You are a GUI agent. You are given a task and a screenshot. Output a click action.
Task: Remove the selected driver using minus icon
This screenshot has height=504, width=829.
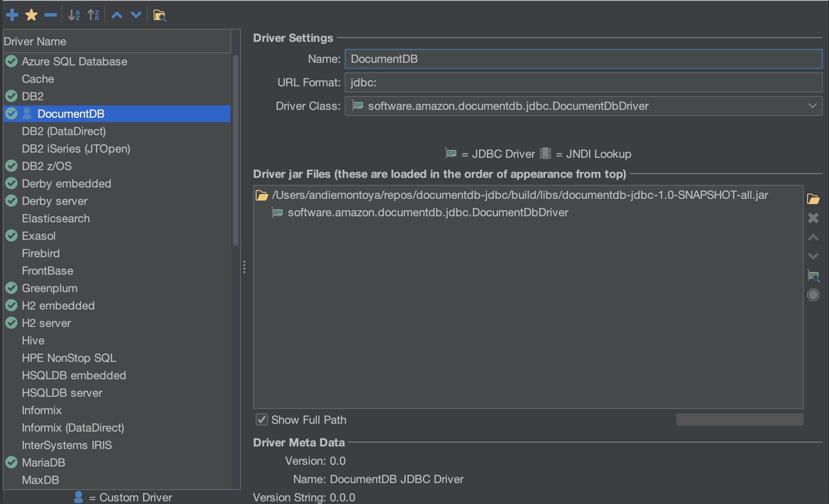coord(50,14)
